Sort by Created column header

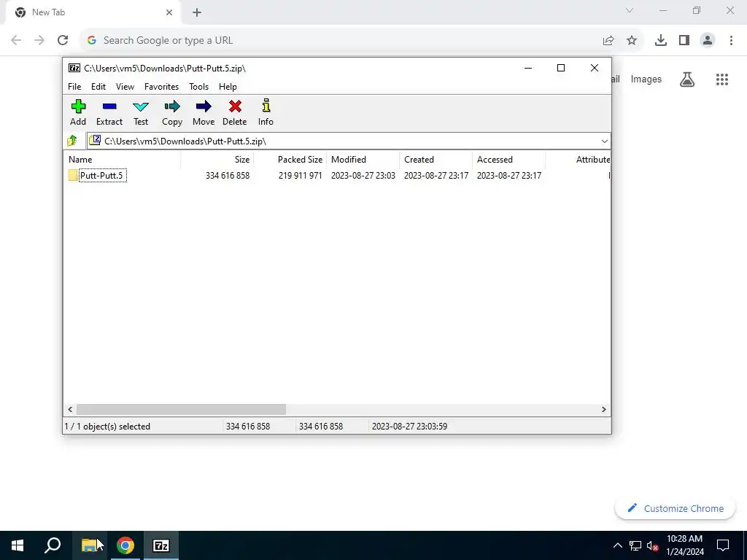coord(436,160)
